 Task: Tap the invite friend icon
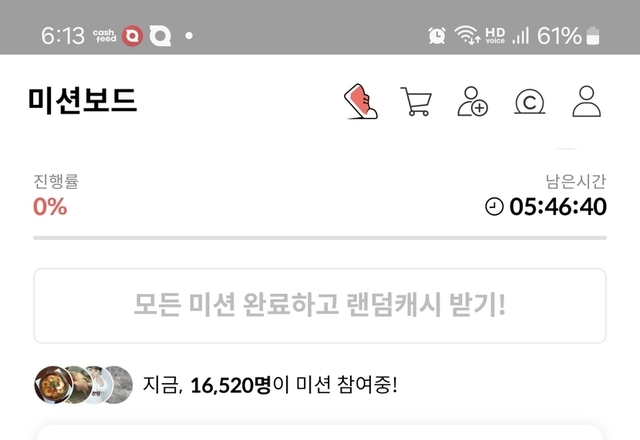click(x=472, y=101)
